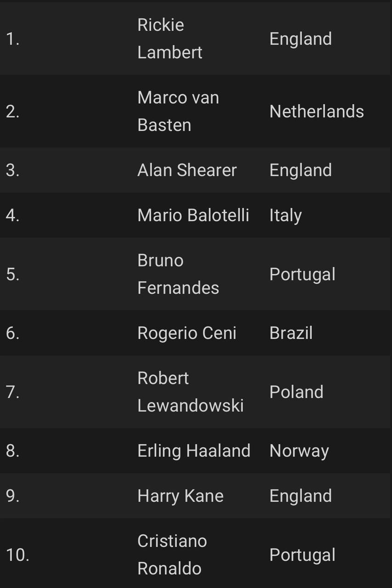Click Rogerio Ceni's name

click(x=187, y=333)
